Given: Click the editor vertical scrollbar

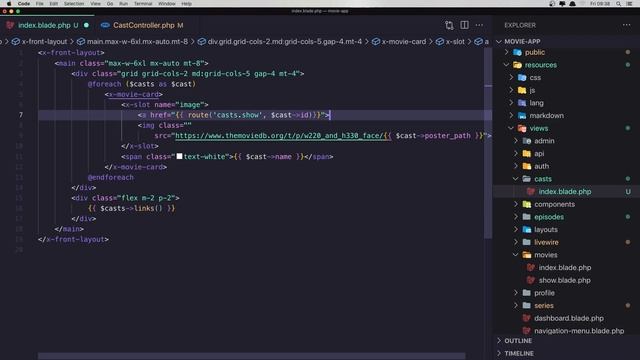Looking at the screenshot, I should [x=488, y=143].
